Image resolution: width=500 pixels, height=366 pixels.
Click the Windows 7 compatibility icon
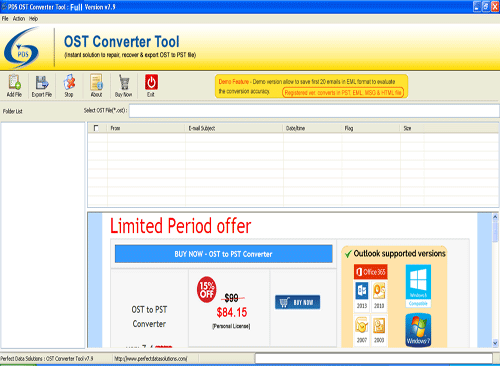pos(418,330)
